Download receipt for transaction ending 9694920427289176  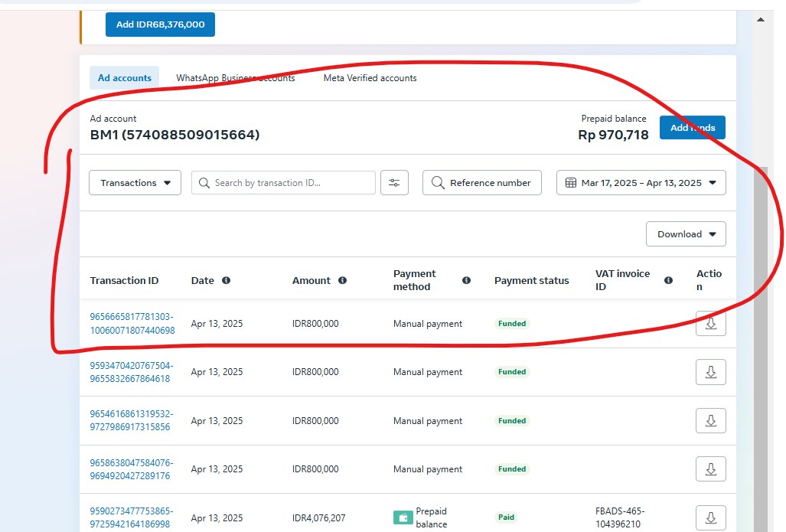pos(710,469)
